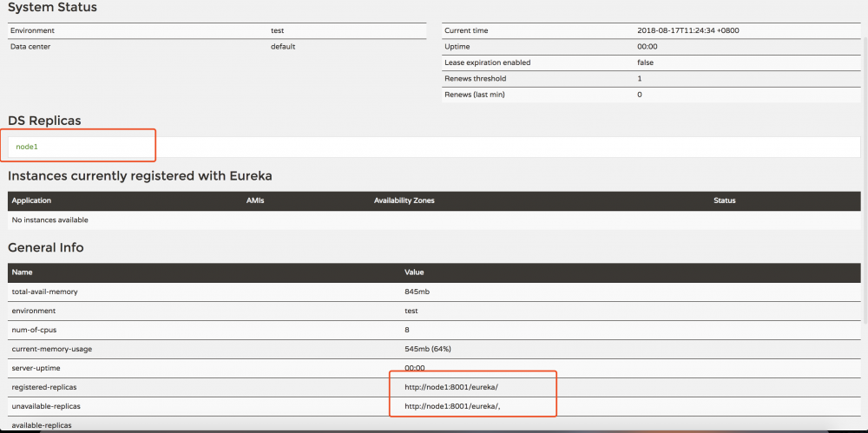Click the Uptime label in System Status

tap(457, 47)
